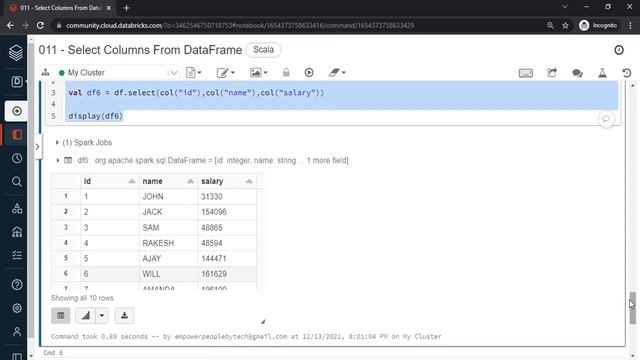The image size is (640, 360).
Task: Click the browser back arrow
Action: click(x=10, y=25)
